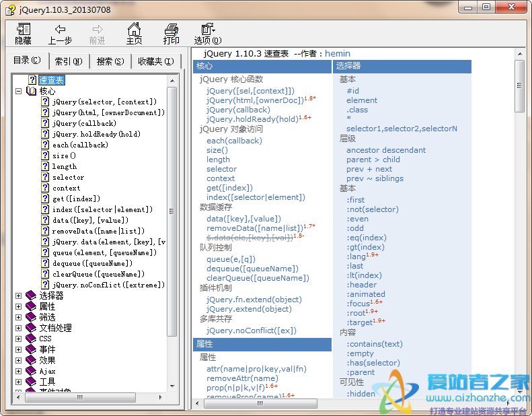Open the 选项 (Options) toolbar icon
532x416 pixels.
tap(208, 29)
